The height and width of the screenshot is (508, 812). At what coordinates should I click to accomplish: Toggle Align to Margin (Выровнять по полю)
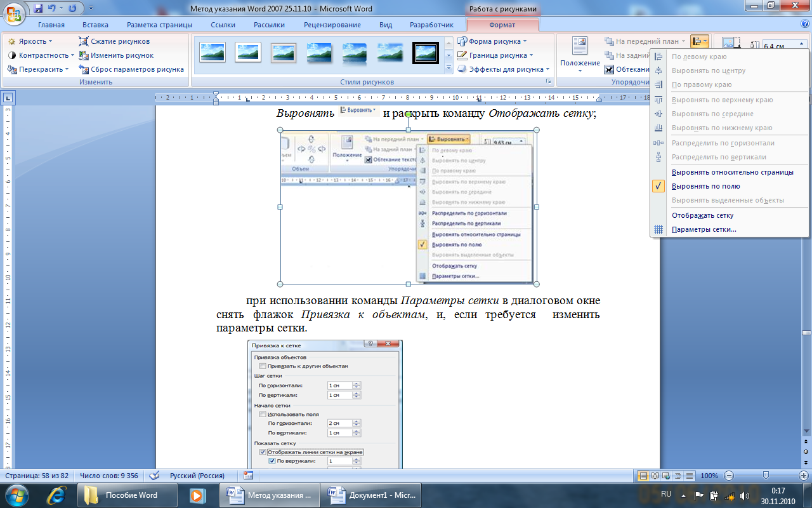[x=730, y=186]
